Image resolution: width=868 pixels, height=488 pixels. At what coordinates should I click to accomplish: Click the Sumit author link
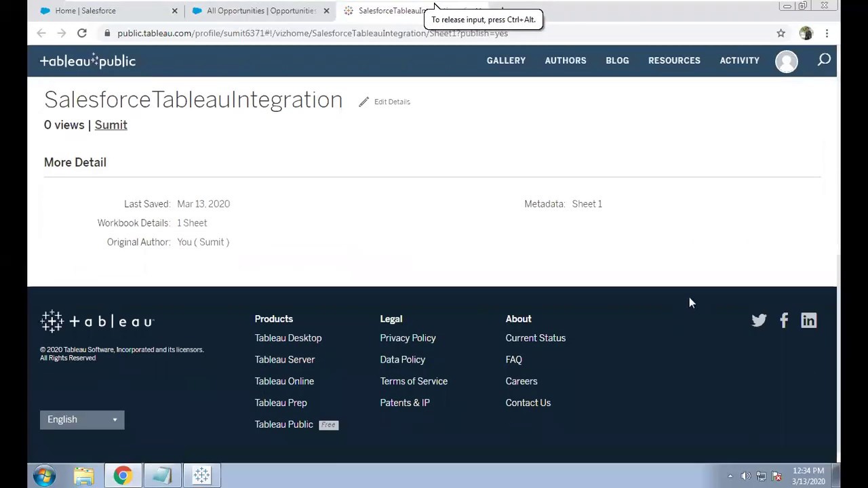[111, 125]
